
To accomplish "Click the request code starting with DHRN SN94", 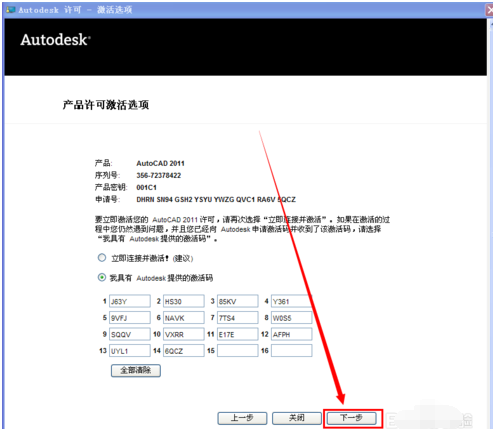I will (x=216, y=199).
